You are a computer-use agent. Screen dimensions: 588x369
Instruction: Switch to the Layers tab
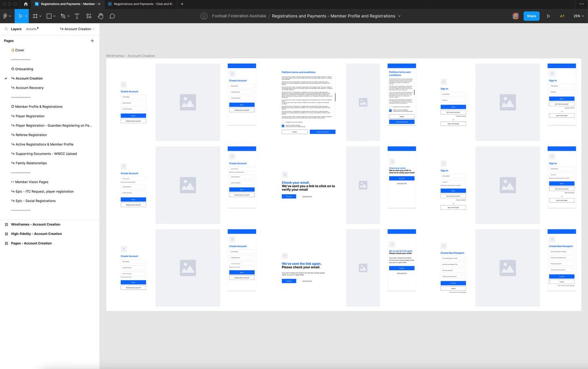(16, 29)
